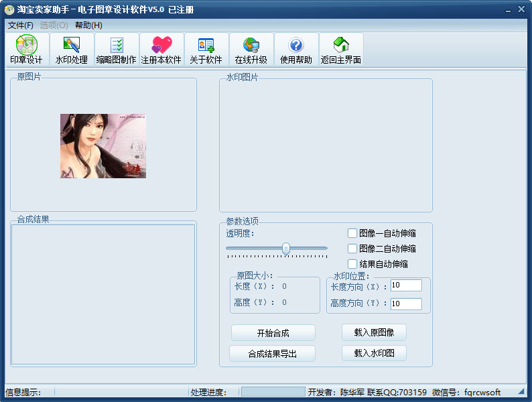532x402 pixels.
Task: Open the 文件(F) menu
Action: point(20,25)
